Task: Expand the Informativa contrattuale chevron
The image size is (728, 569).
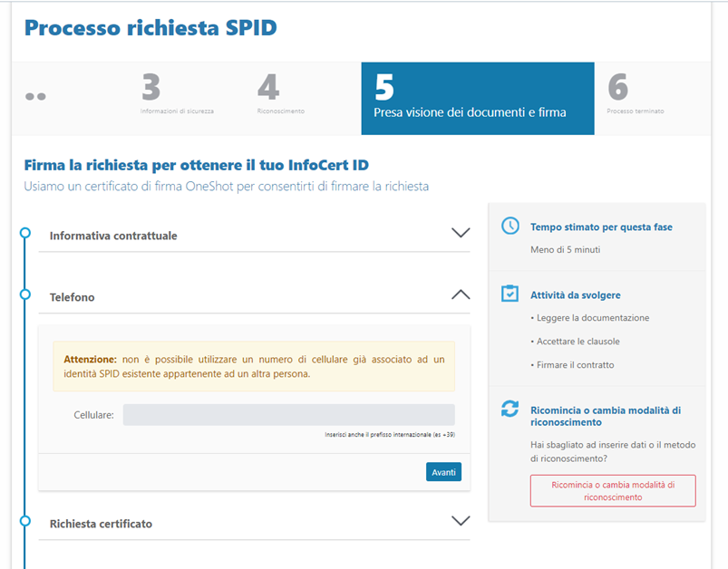Action: click(461, 233)
